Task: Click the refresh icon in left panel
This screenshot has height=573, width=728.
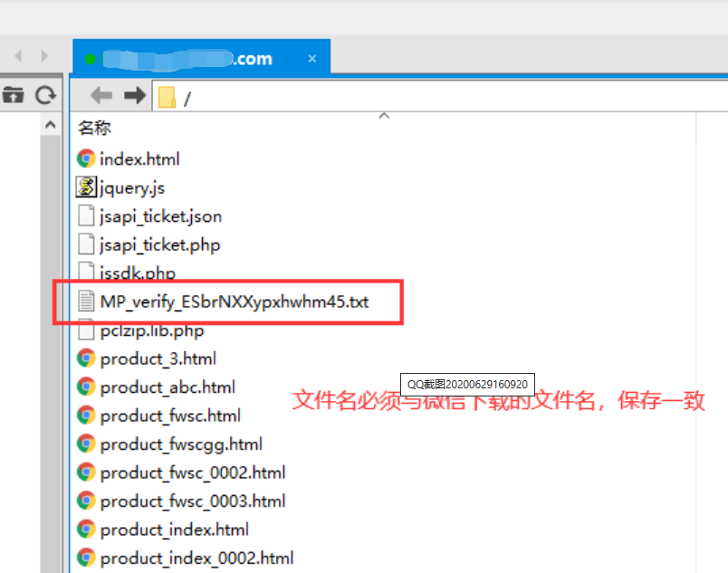Action: 45,95
